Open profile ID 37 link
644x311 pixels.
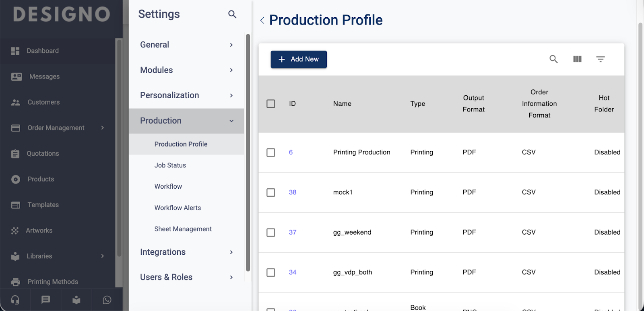click(x=293, y=232)
